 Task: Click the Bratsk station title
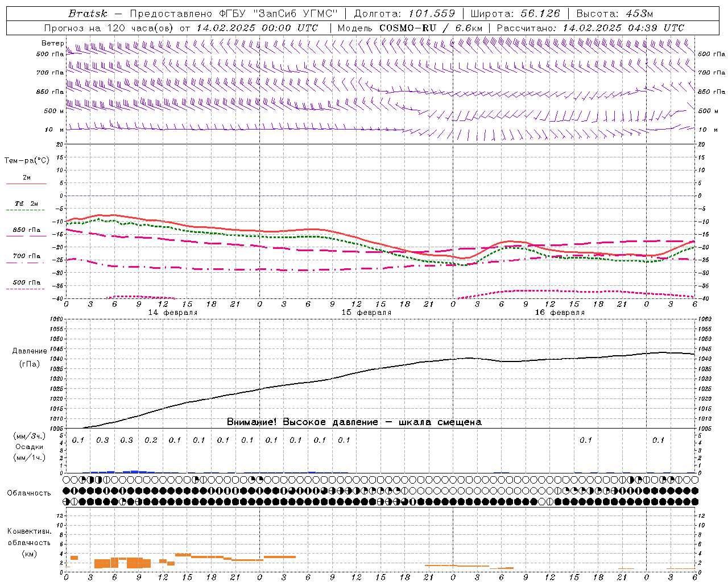tap(88, 13)
